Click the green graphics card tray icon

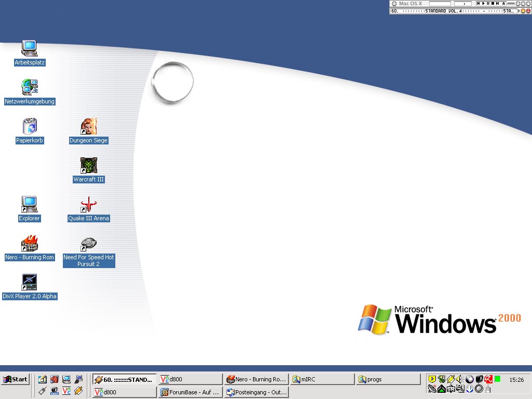coord(442,379)
